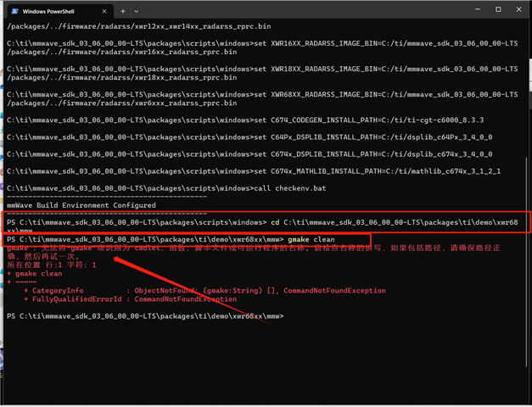Click the red '+ gmake clean' error line
The width and height of the screenshot is (532, 407).
[x=35, y=274]
